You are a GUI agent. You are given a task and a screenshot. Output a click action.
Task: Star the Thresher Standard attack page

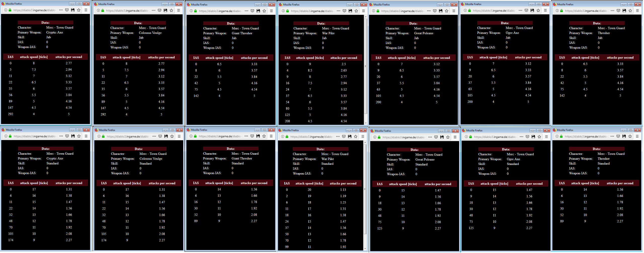tap(630, 136)
